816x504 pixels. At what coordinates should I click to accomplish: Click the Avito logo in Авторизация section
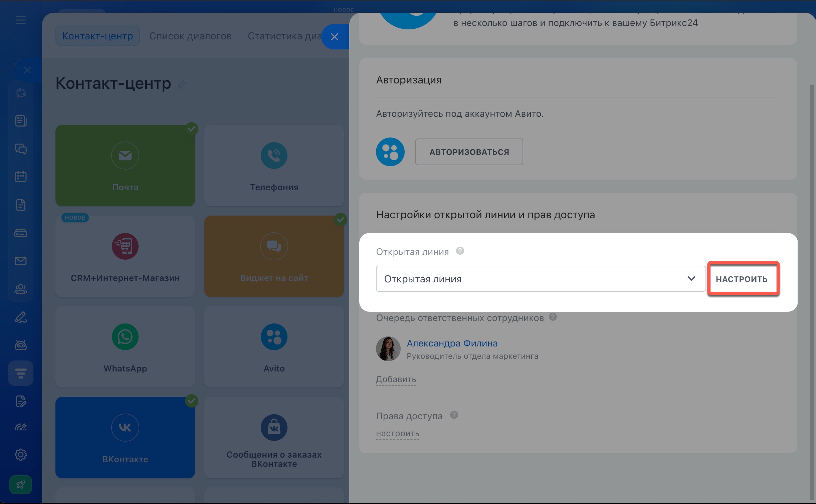390,152
